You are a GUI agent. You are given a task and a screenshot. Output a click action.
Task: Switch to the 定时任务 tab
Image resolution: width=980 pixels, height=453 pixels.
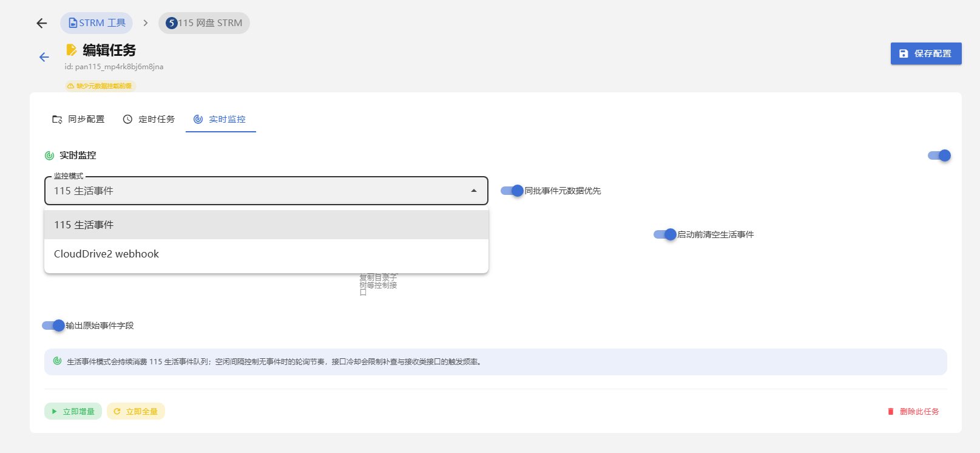click(x=149, y=119)
